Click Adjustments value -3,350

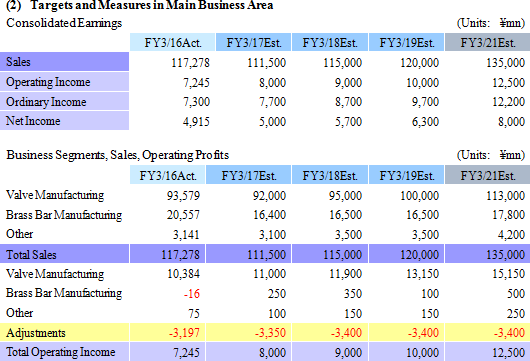[x=270, y=333]
